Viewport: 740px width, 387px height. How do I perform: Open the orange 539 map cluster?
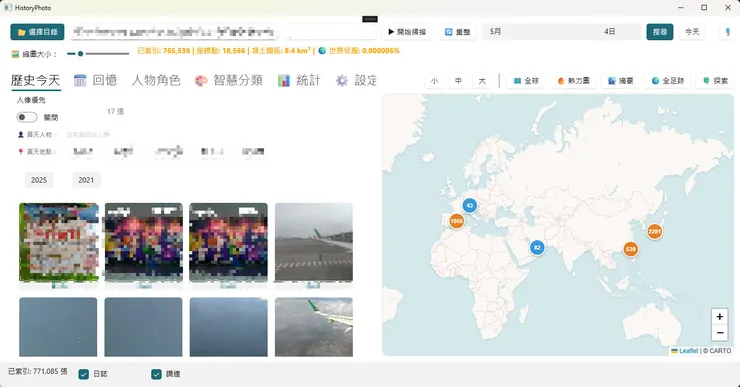(x=631, y=249)
